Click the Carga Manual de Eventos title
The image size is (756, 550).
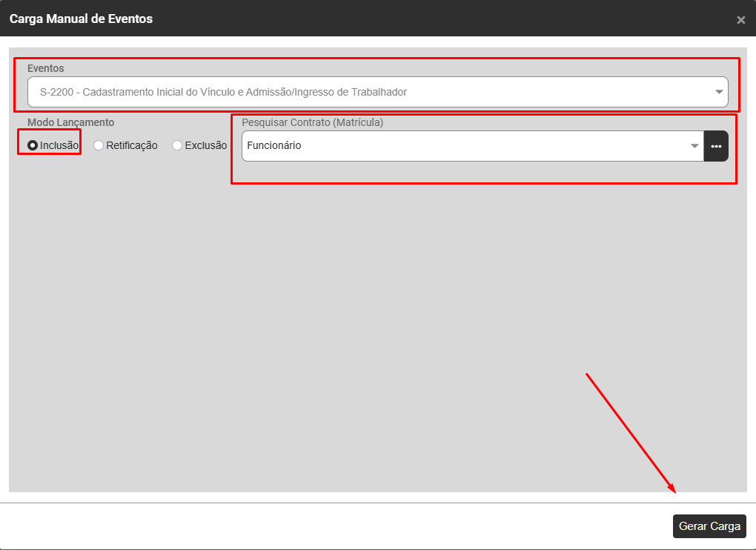pyautogui.click(x=81, y=19)
